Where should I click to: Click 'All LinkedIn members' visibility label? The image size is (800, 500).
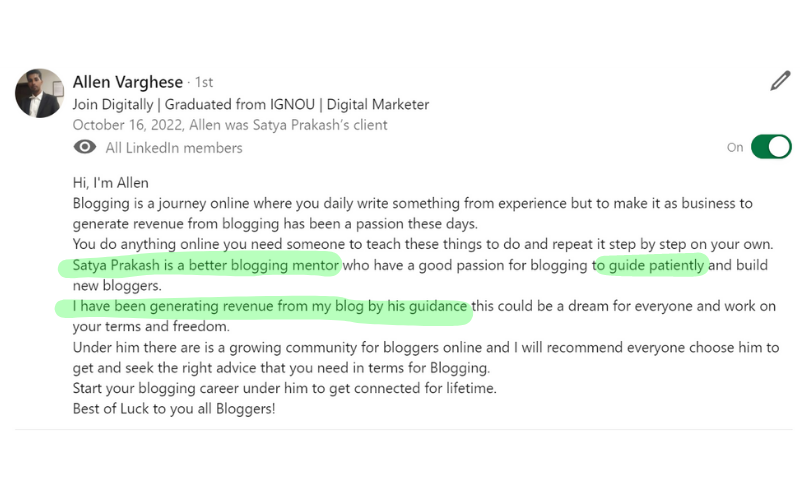pos(174,148)
